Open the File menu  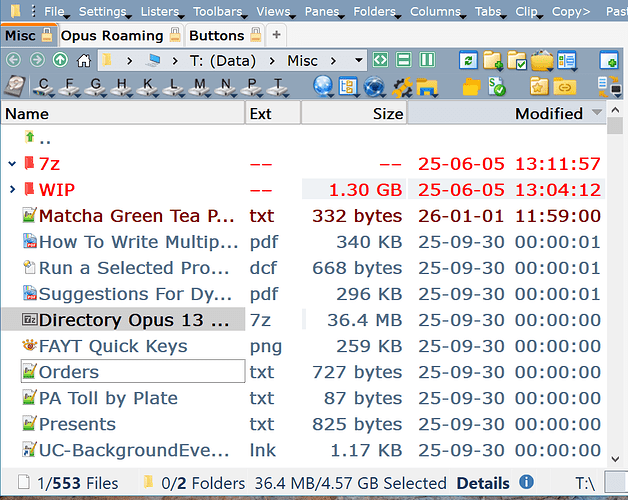[56, 11]
